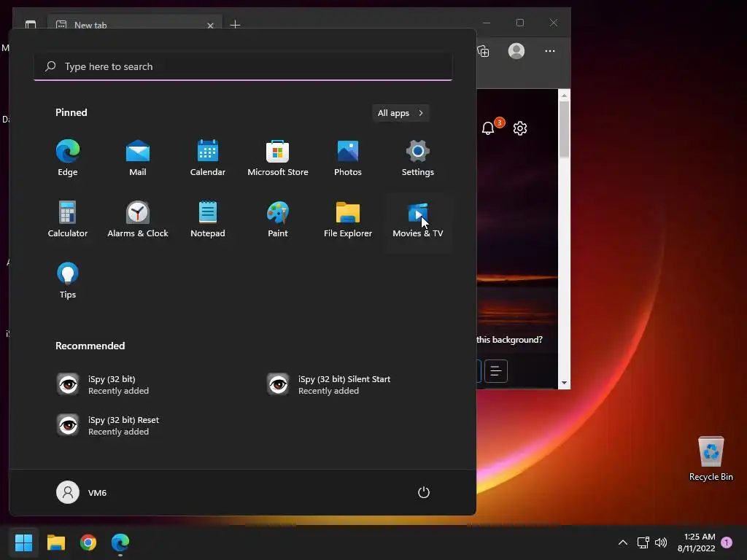
Task: Open Edge's Collections button
Action: (483, 51)
